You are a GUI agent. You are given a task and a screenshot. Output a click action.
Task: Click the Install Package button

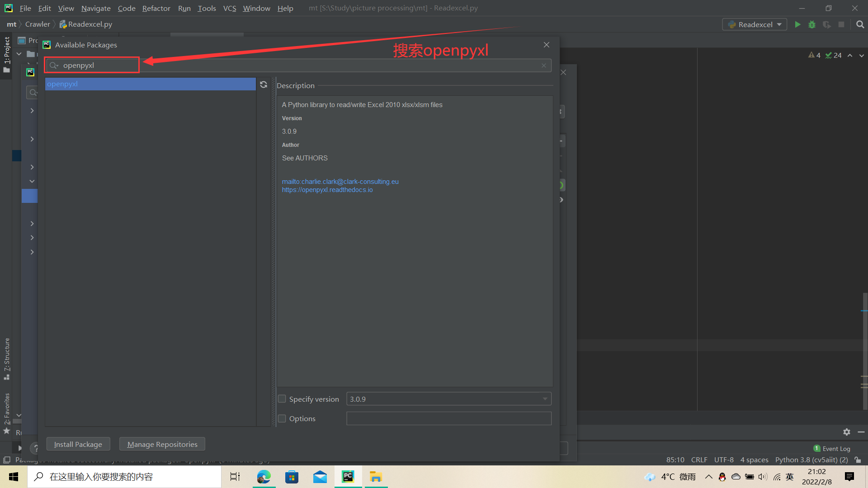pyautogui.click(x=78, y=444)
